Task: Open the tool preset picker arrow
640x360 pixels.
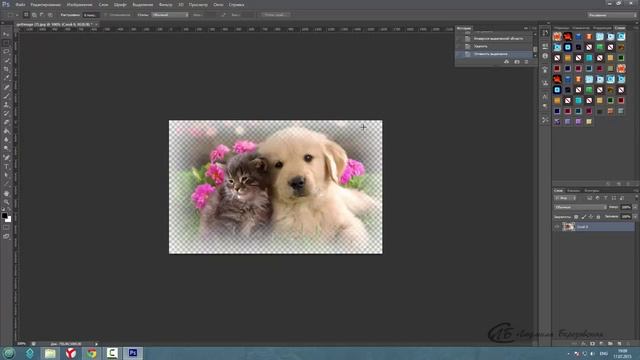Action: click(17, 15)
